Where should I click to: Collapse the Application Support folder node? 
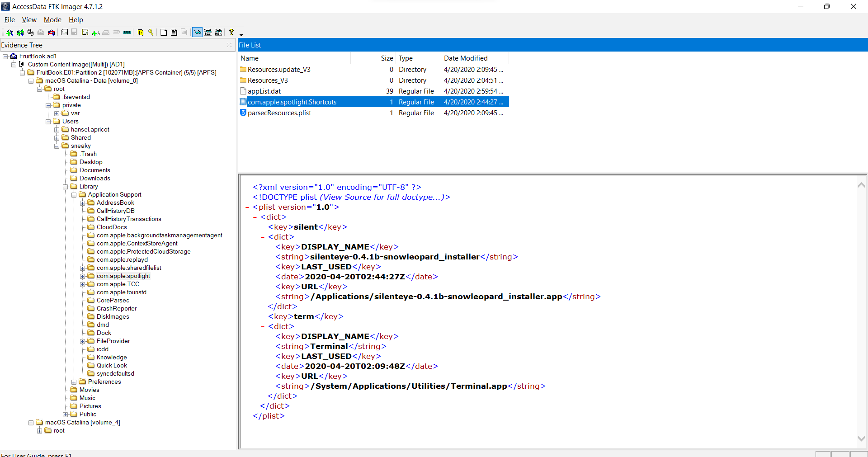coord(74,195)
